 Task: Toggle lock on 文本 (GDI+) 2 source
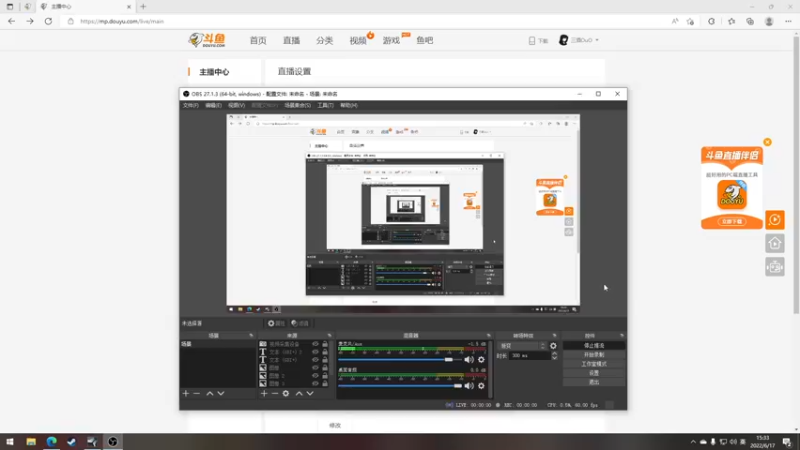tap(324, 352)
